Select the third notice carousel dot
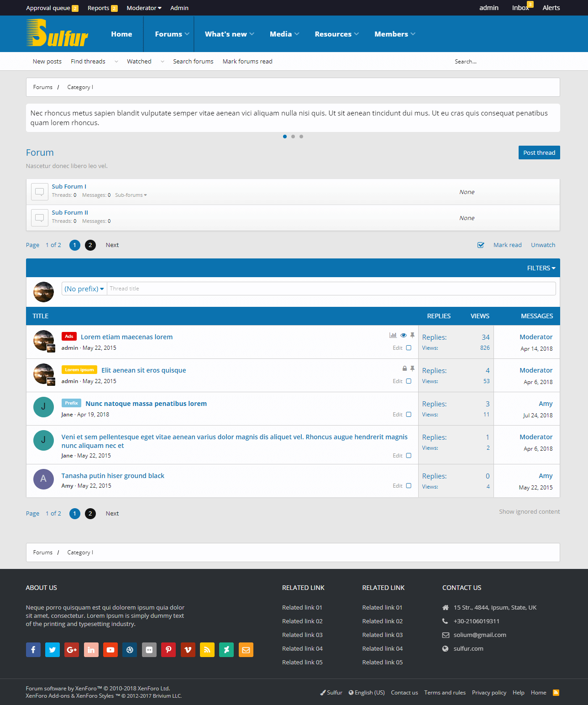The width and height of the screenshot is (588, 705). tap(301, 137)
